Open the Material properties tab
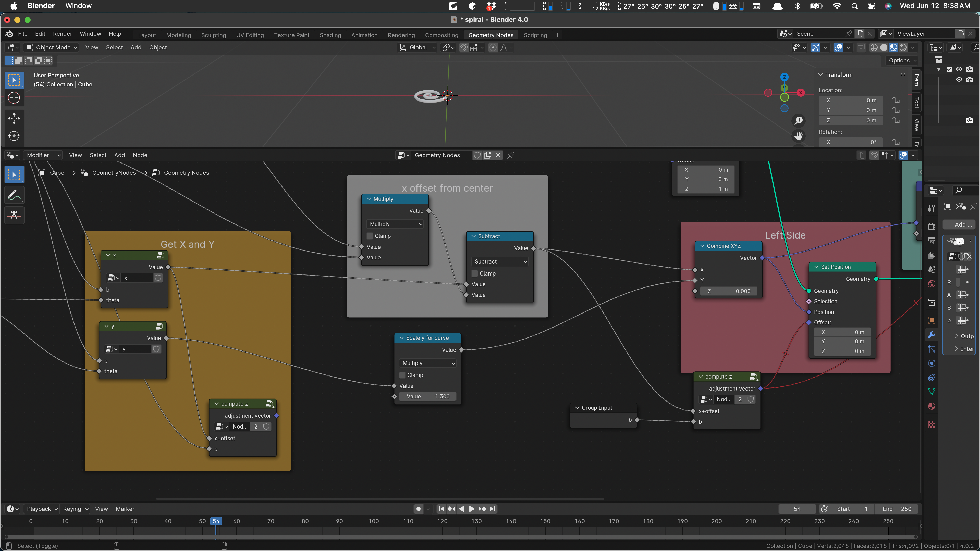Image resolution: width=980 pixels, height=551 pixels. (932, 406)
